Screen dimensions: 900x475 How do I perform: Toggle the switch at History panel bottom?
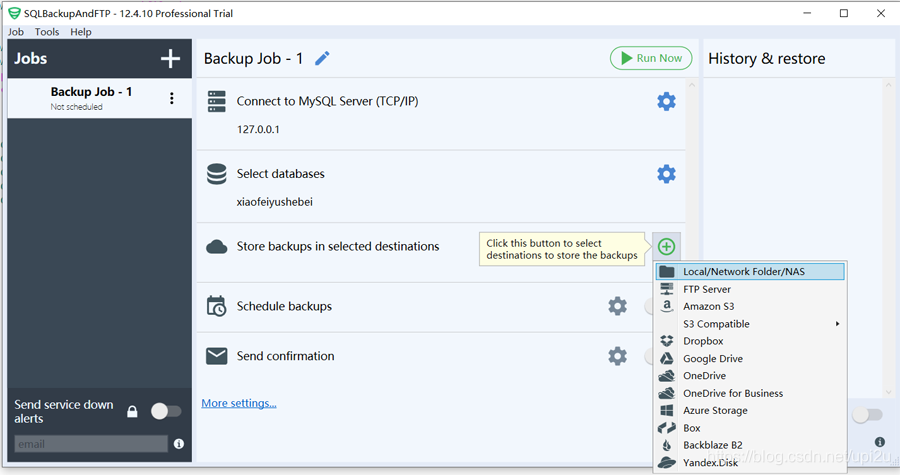coord(867,415)
